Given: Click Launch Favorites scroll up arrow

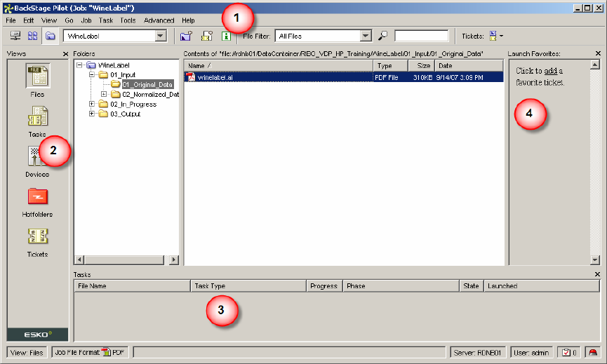Looking at the screenshot, I should pyautogui.click(x=595, y=65).
